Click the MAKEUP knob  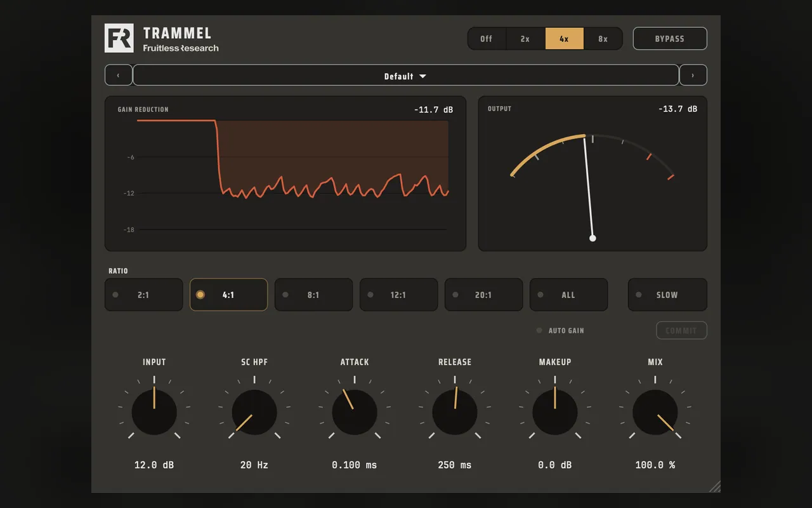[x=555, y=412]
